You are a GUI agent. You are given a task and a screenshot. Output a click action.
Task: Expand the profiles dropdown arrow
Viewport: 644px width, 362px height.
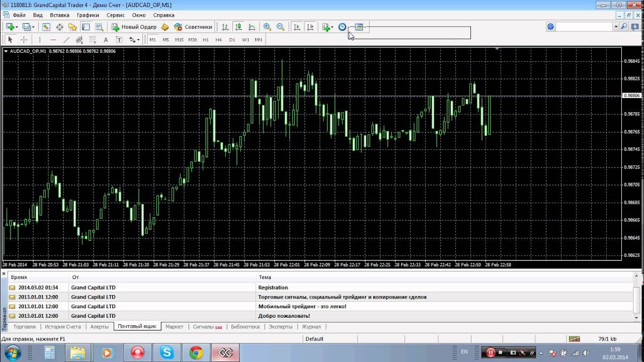33,27
